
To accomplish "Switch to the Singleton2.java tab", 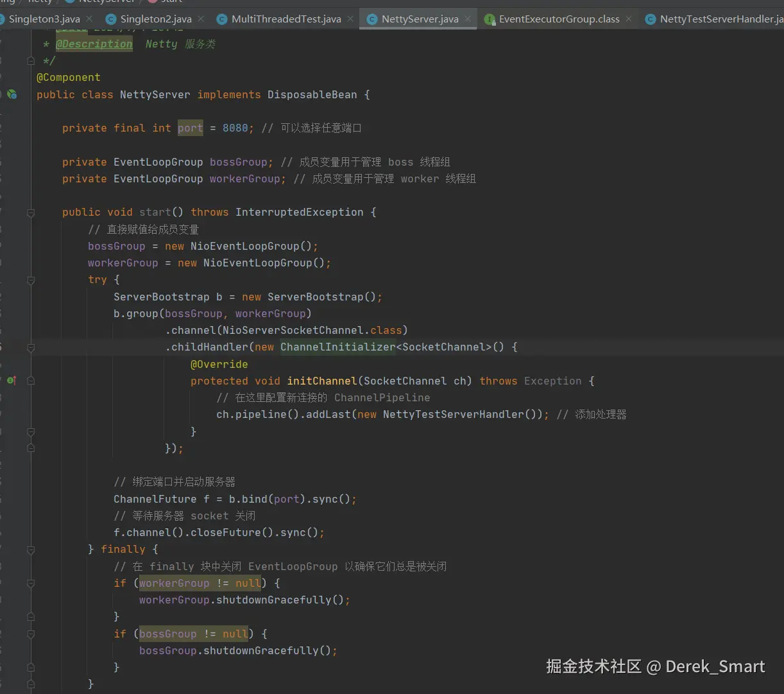I will (156, 19).
